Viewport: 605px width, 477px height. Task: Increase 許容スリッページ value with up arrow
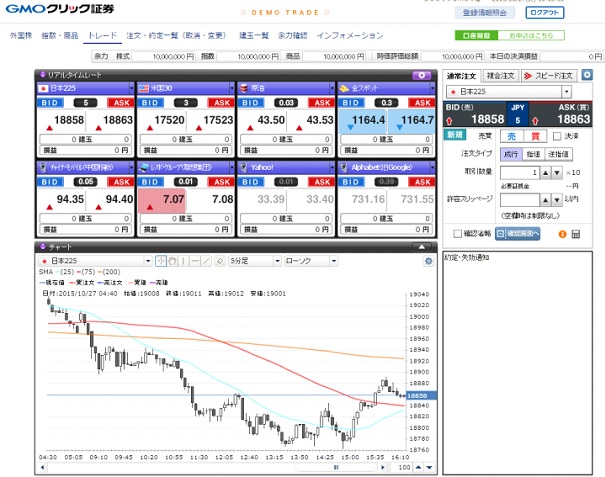[x=545, y=200]
